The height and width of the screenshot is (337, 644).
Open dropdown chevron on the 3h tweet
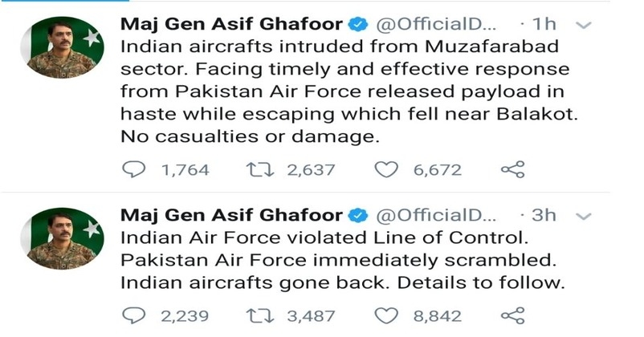[x=584, y=217]
